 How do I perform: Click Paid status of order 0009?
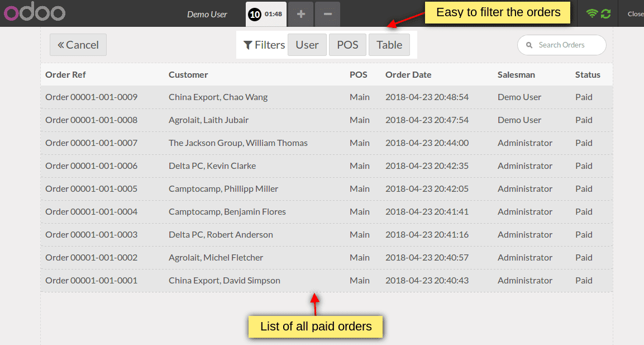click(584, 97)
